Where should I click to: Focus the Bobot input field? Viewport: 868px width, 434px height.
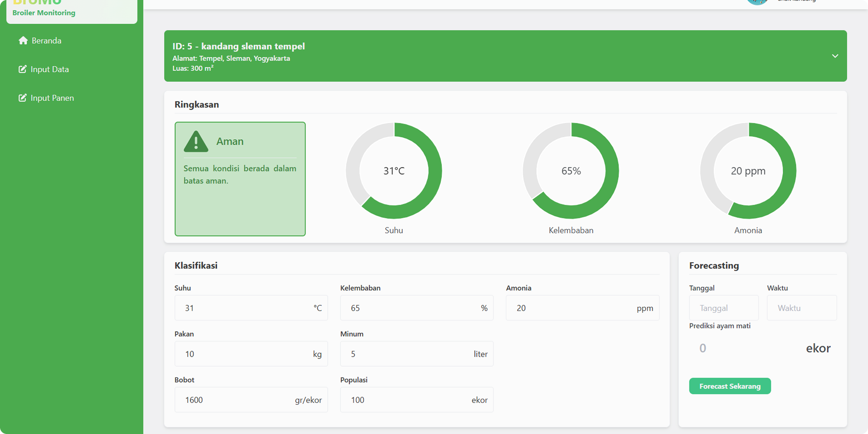(251, 400)
